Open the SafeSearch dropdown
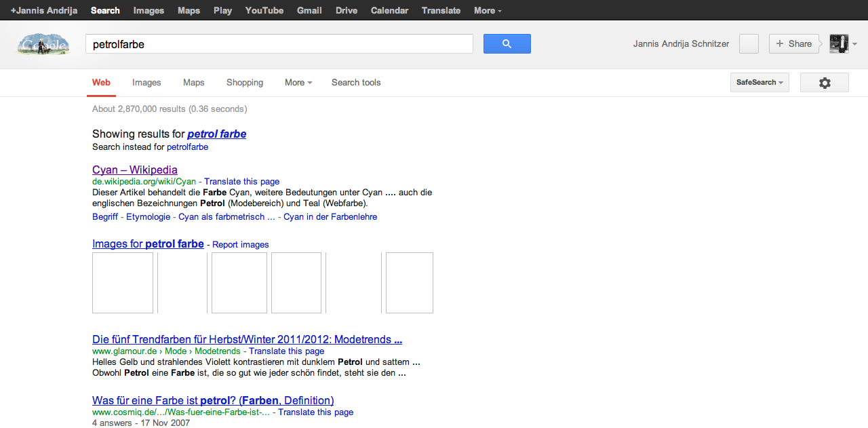 tap(759, 83)
